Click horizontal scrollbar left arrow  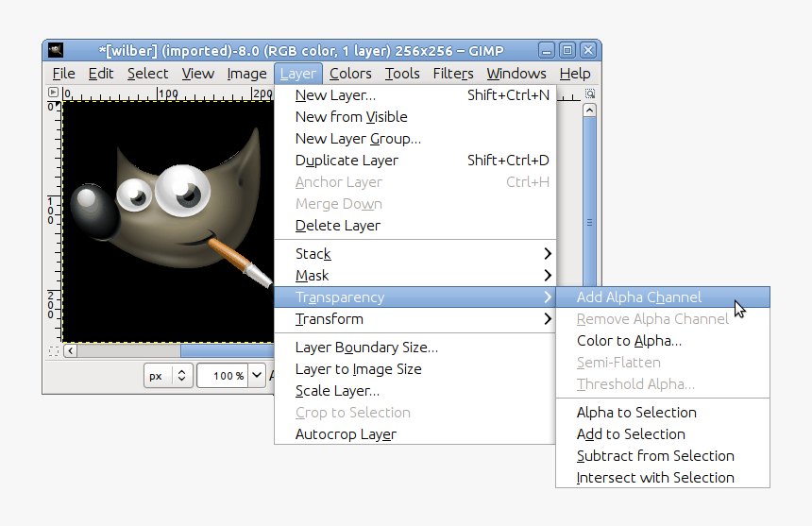(71, 351)
